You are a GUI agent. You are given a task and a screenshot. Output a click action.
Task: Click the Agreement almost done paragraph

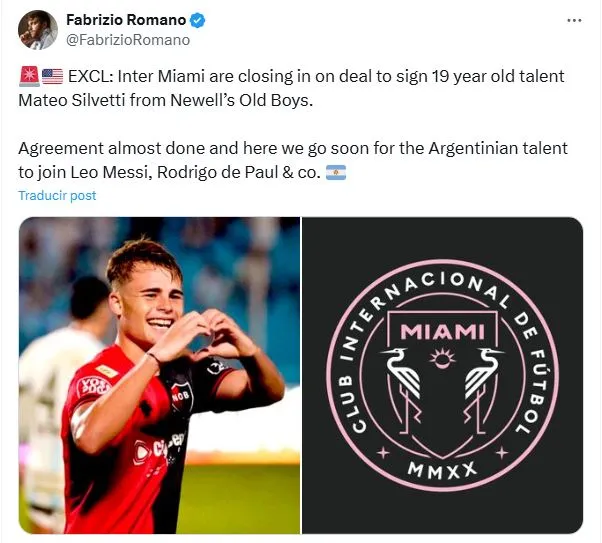pyautogui.click(x=293, y=160)
